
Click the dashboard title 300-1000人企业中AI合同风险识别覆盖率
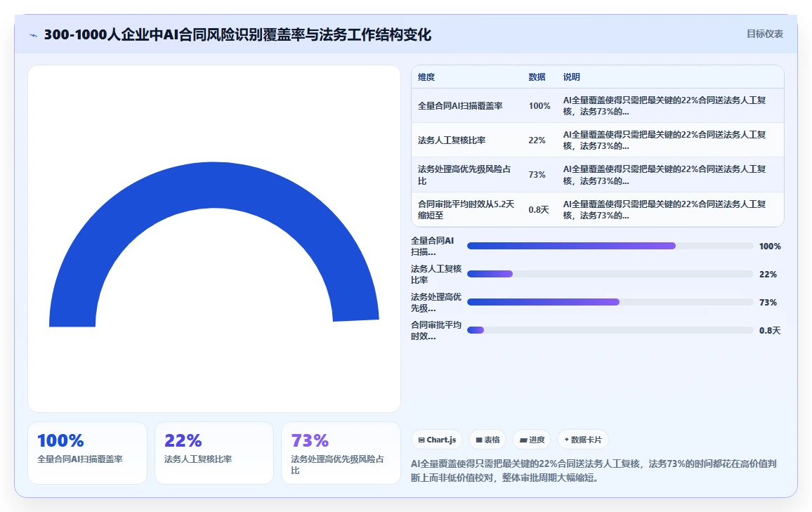coord(237,34)
